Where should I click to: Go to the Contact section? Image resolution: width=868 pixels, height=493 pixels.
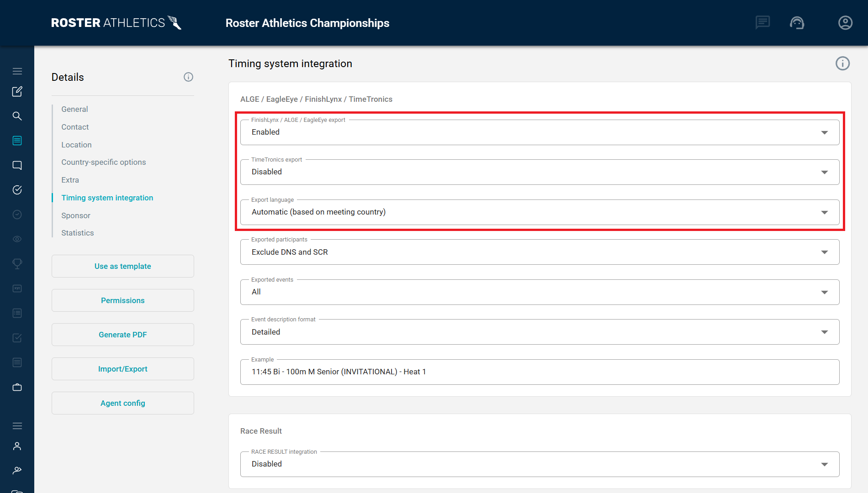[75, 127]
